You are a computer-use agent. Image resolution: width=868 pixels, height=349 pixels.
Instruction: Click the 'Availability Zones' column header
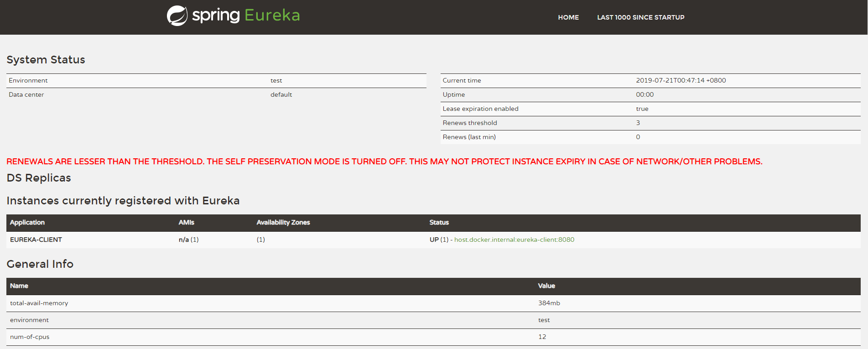click(283, 222)
